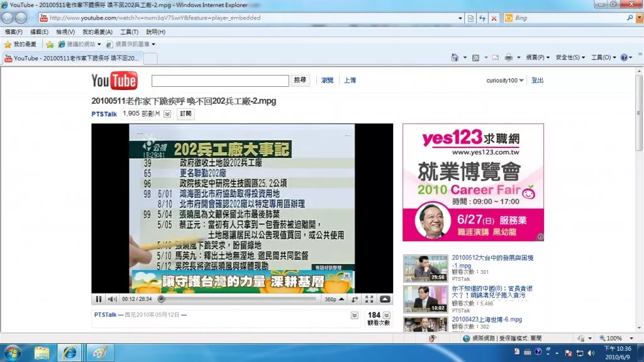Screen dimensions: 644x362
Task: Go to the browser home page icon
Action: [x=455, y=57]
